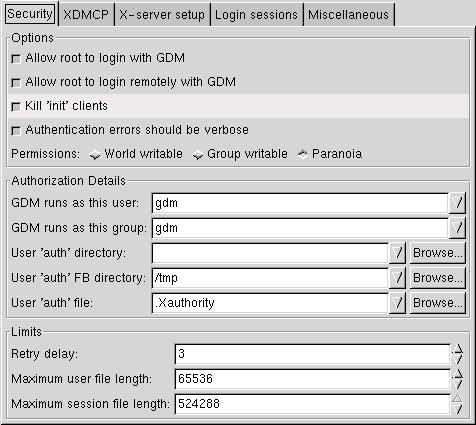This screenshot has width=476, height=425.
Task: Browse for the User 'auth' FB directory
Action: click(437, 278)
